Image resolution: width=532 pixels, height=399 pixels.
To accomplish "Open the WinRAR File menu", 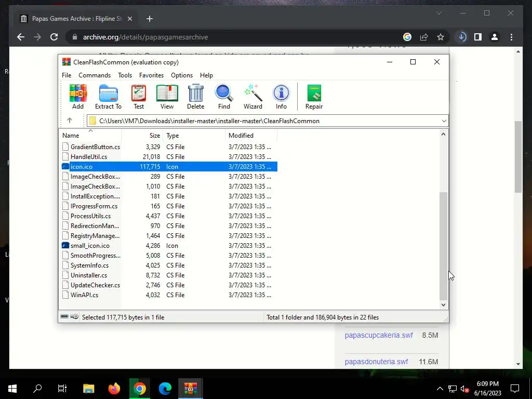I will [66, 75].
